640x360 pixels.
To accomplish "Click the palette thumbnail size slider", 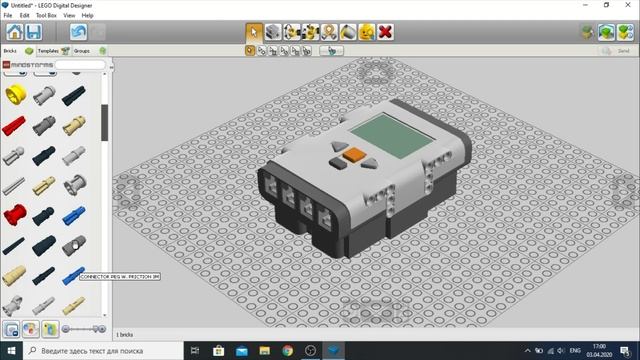I will [84, 329].
